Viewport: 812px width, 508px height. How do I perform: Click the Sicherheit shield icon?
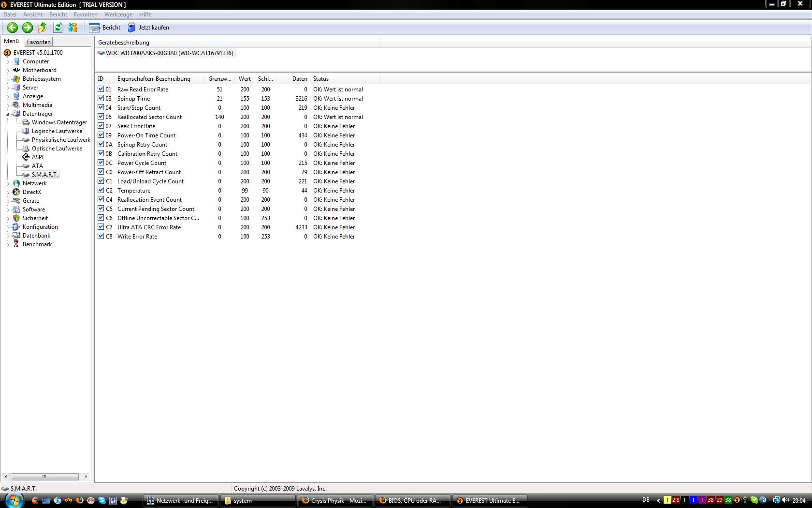tap(16, 218)
